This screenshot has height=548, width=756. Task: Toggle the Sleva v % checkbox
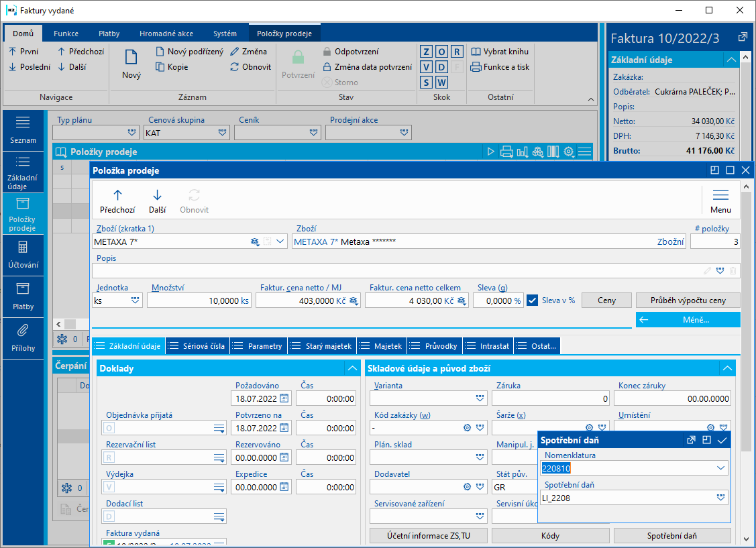pos(533,300)
